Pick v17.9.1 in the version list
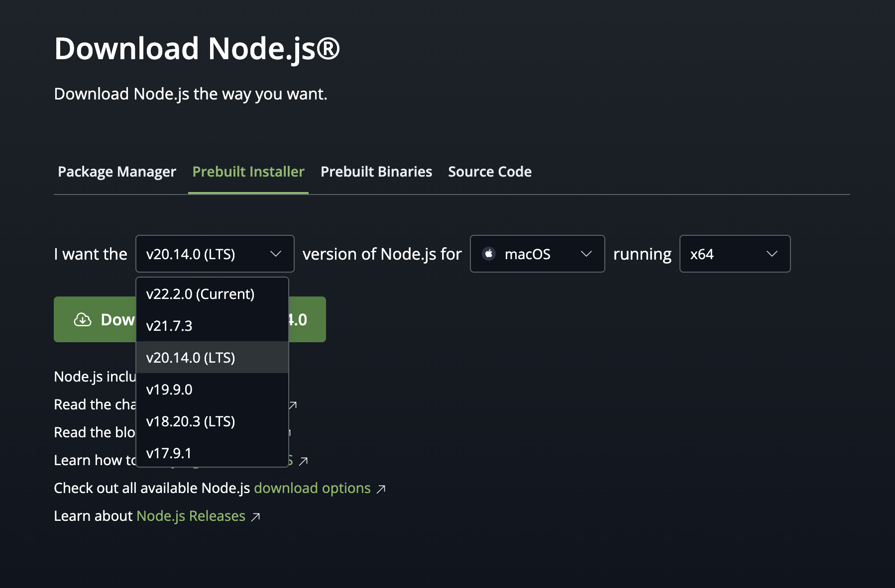The image size is (895, 588). pyautogui.click(x=213, y=453)
